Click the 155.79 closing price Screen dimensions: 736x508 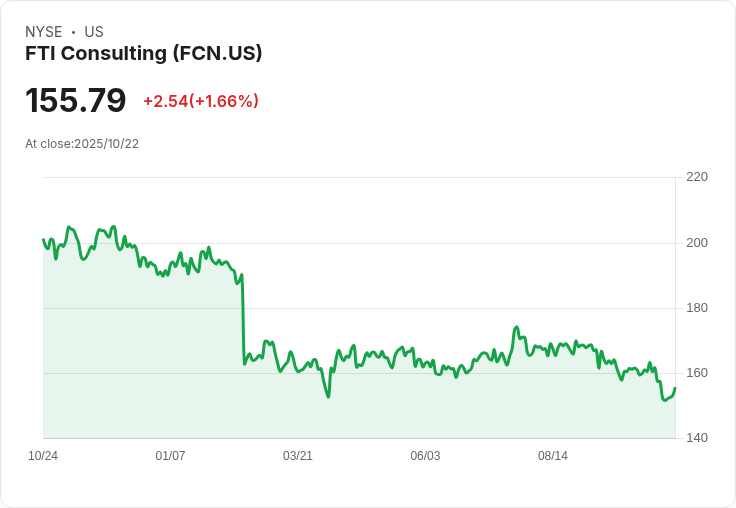pos(76,101)
